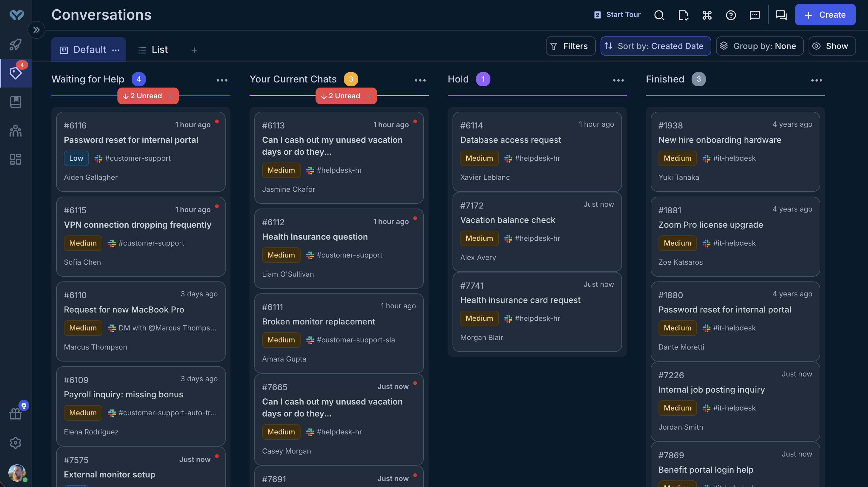Click #customer-support-sla channel on Broken monitor ticket
868x487 pixels.
point(356,340)
